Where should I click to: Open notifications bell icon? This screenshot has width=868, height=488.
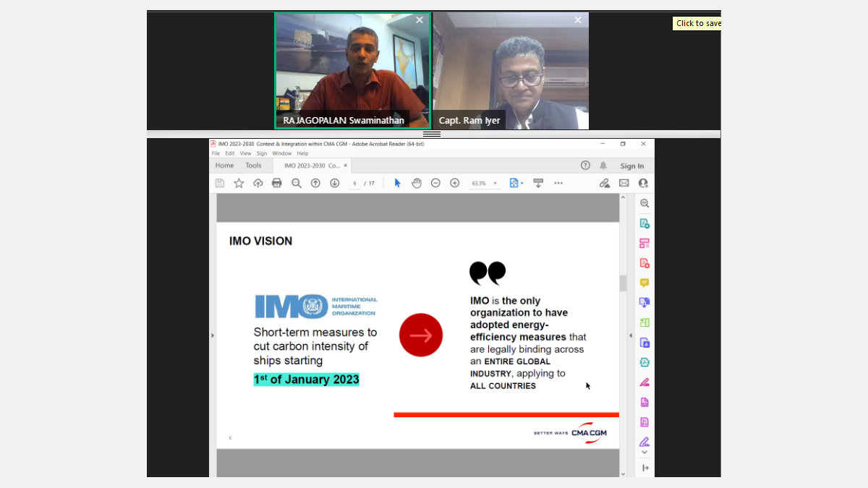tap(603, 166)
